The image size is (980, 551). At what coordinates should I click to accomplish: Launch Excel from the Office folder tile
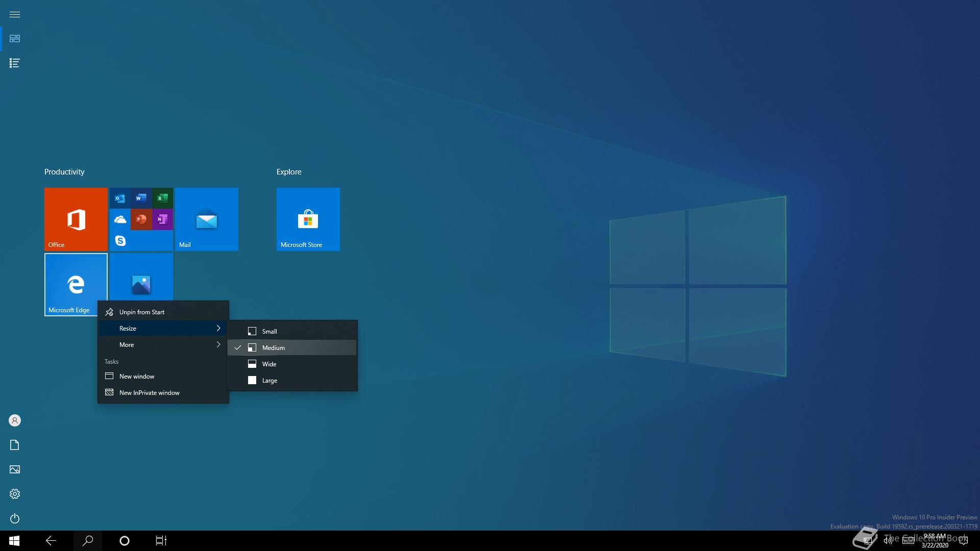[162, 198]
